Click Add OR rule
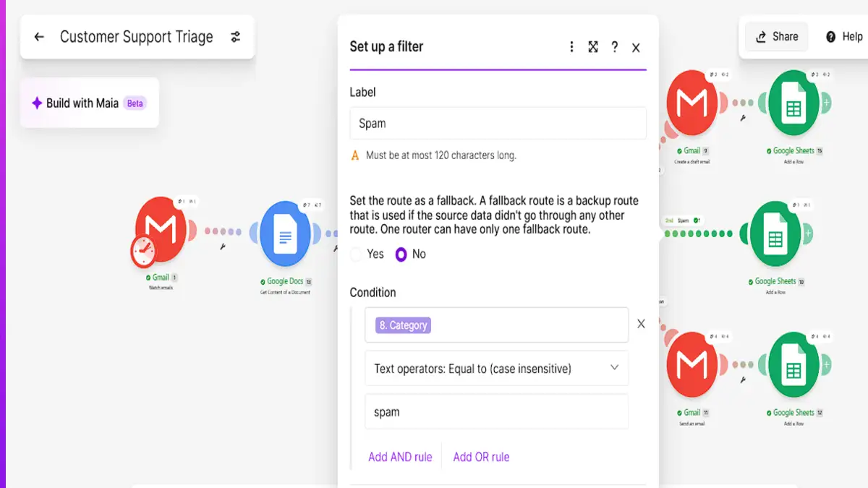868x488 pixels. pos(481,457)
